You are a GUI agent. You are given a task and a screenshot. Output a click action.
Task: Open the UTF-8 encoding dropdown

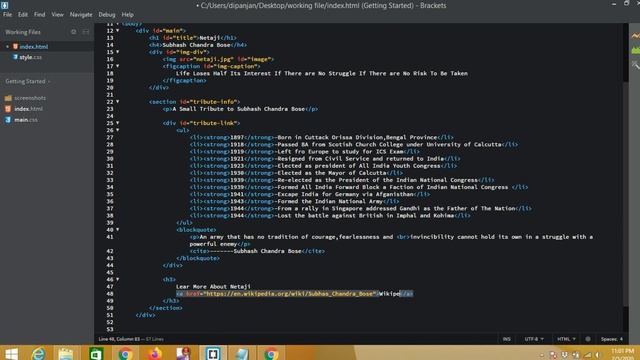click(533, 339)
